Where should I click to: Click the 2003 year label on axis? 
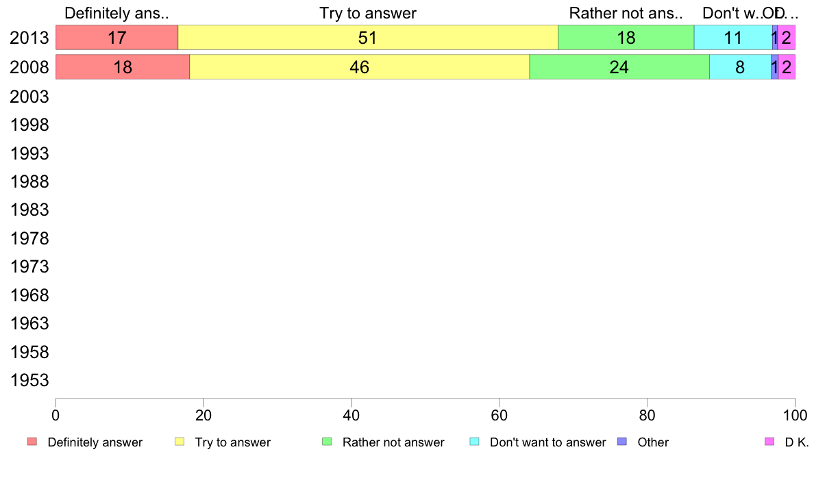pyautogui.click(x=29, y=97)
